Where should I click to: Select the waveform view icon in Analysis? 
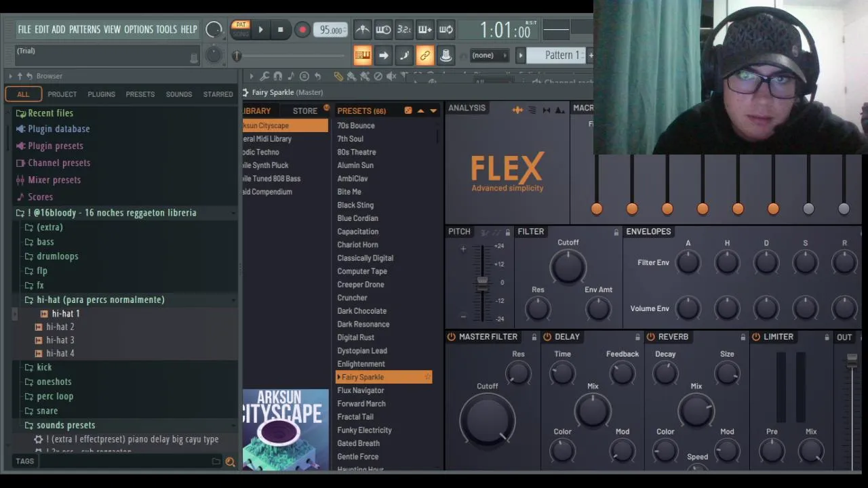[517, 110]
